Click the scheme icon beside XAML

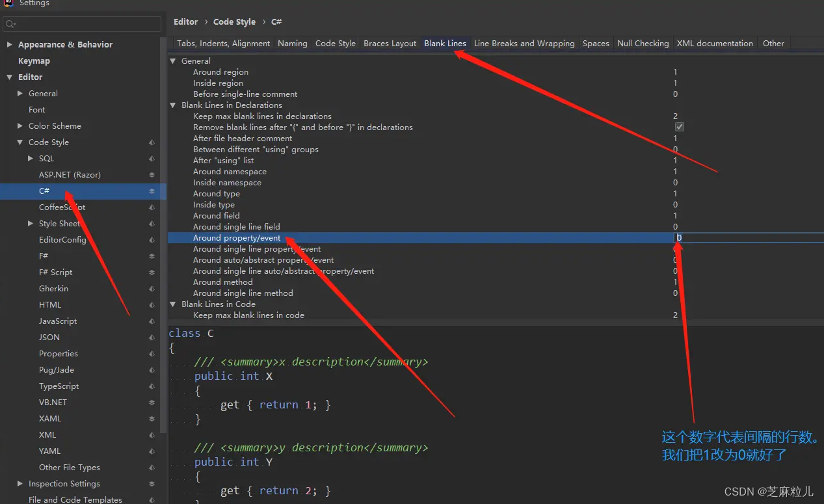click(x=152, y=418)
